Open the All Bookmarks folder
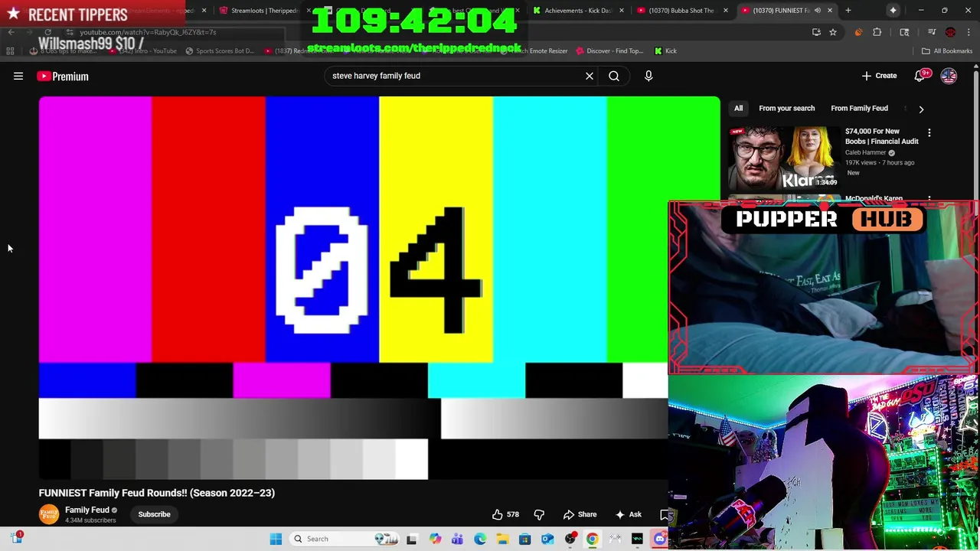 947,51
